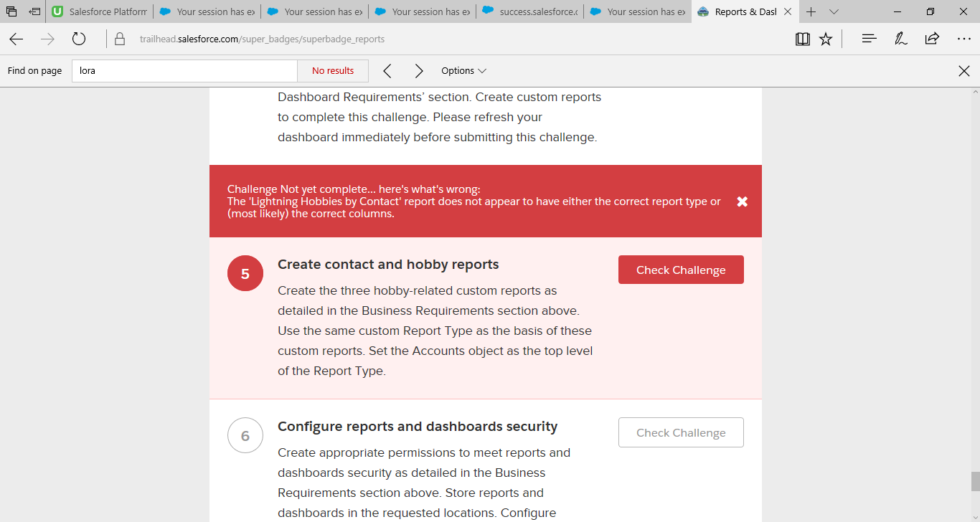Screen dimensions: 980x522
Task: Jump to the next find result
Action: (419, 71)
